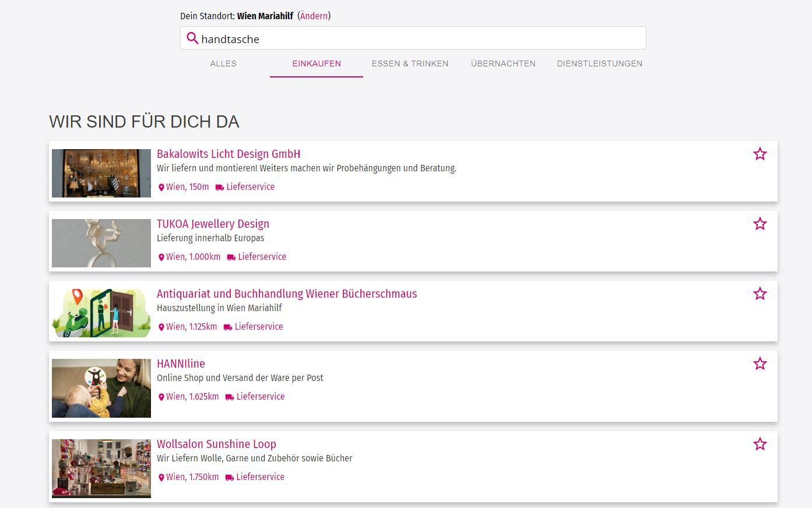Click the Bakalowits chandelier shop thumbnail
812x508 pixels.
[x=101, y=173]
